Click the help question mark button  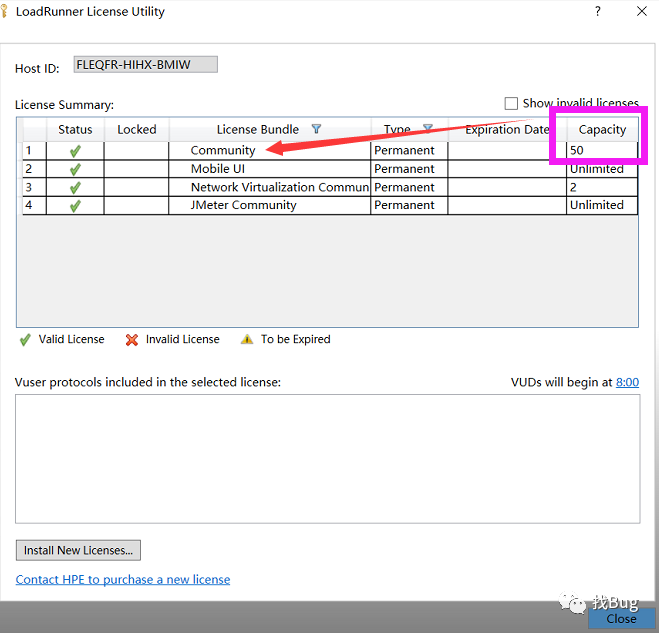click(598, 11)
